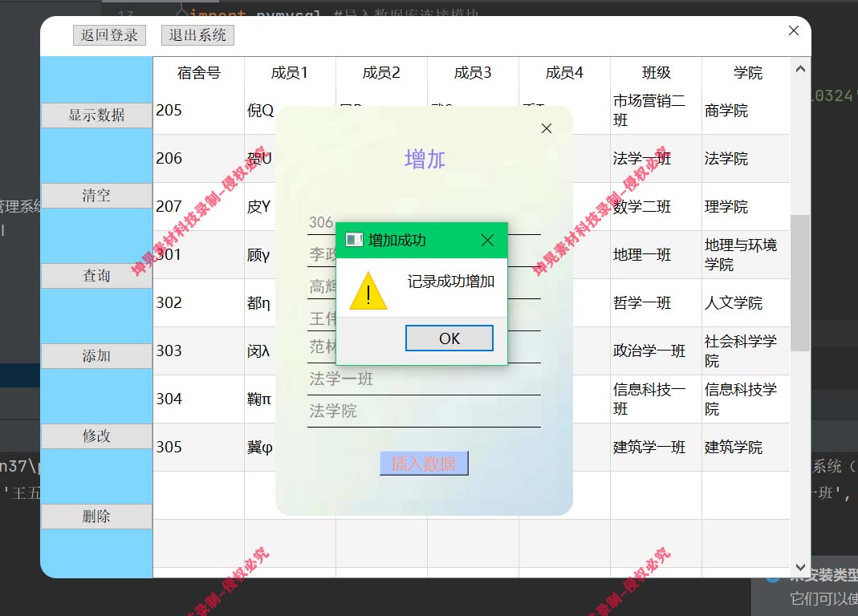Select dormitory cell 207
Viewport: 858px width, 616px height.
click(x=198, y=207)
